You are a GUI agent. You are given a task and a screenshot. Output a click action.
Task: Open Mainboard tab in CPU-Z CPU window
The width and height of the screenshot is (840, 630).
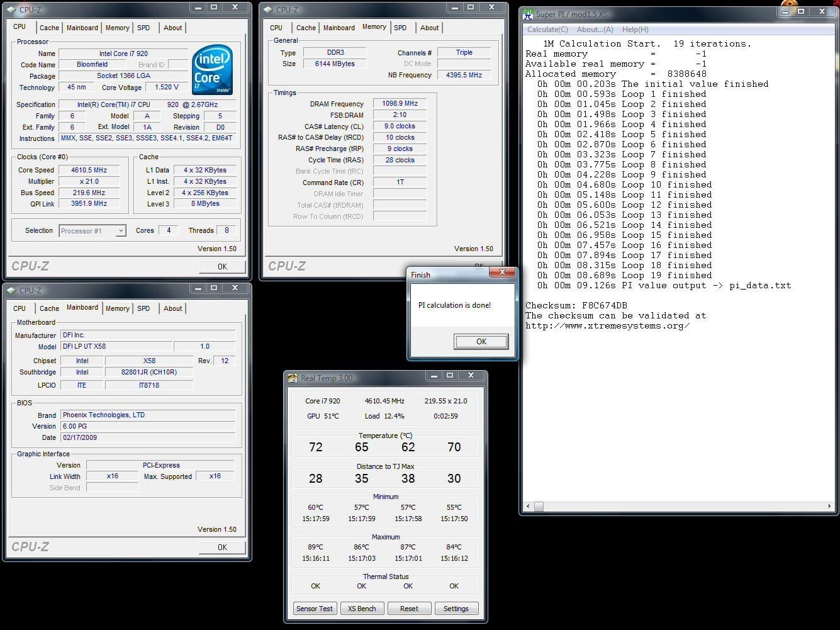click(82, 28)
